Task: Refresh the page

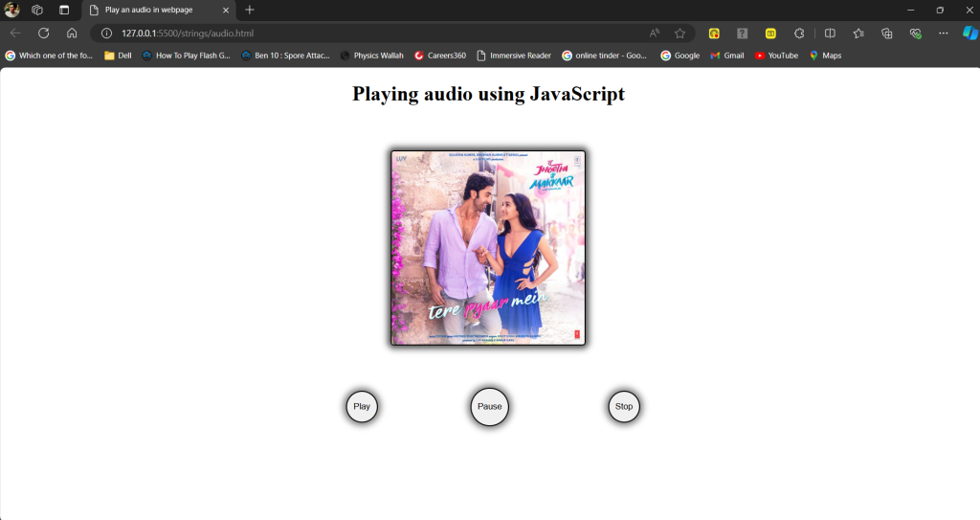Action: click(44, 34)
